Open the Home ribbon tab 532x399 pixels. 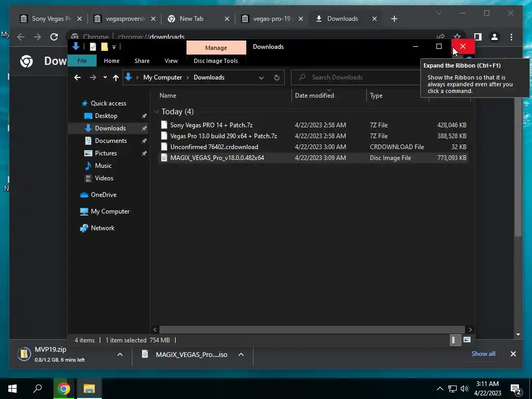[112, 61]
